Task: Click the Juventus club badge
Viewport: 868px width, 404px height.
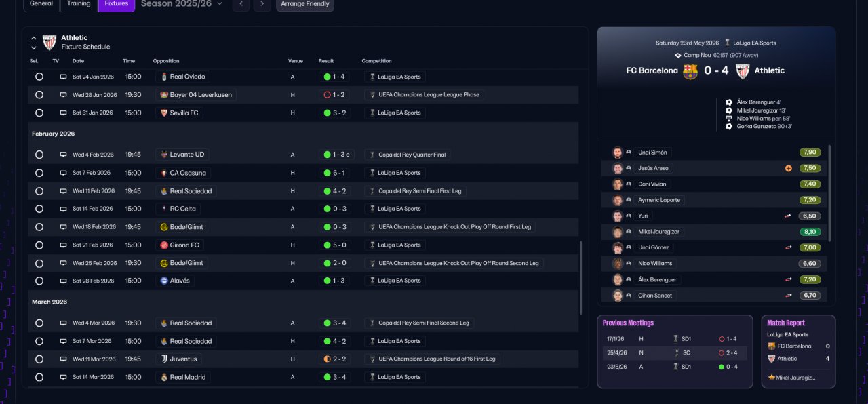Action: [x=163, y=359]
